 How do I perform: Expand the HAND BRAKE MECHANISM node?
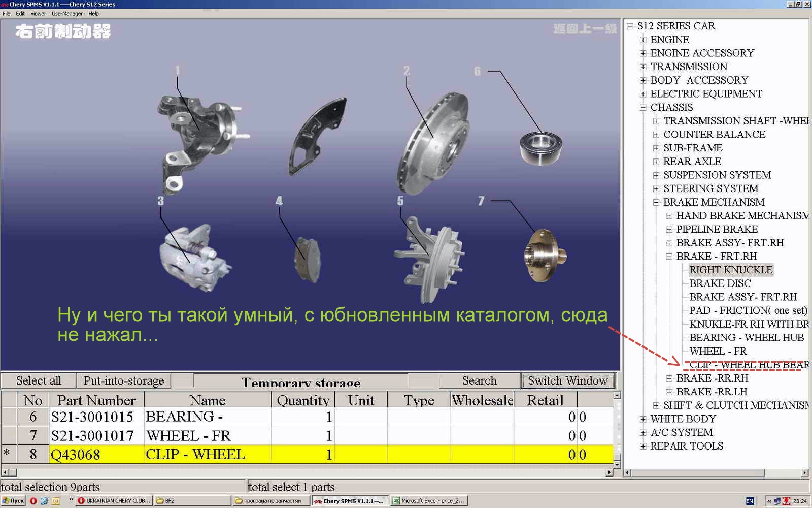pyautogui.click(x=669, y=216)
